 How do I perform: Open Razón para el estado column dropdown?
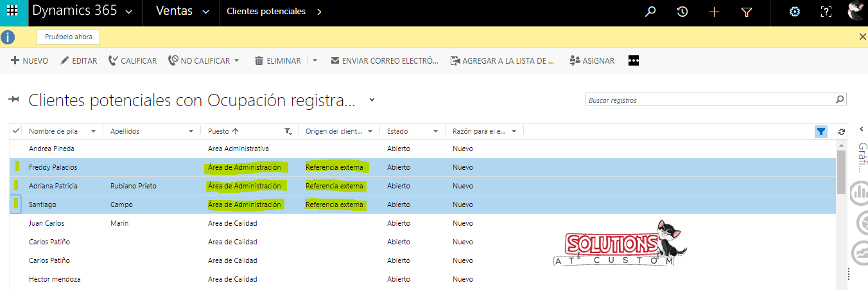514,131
